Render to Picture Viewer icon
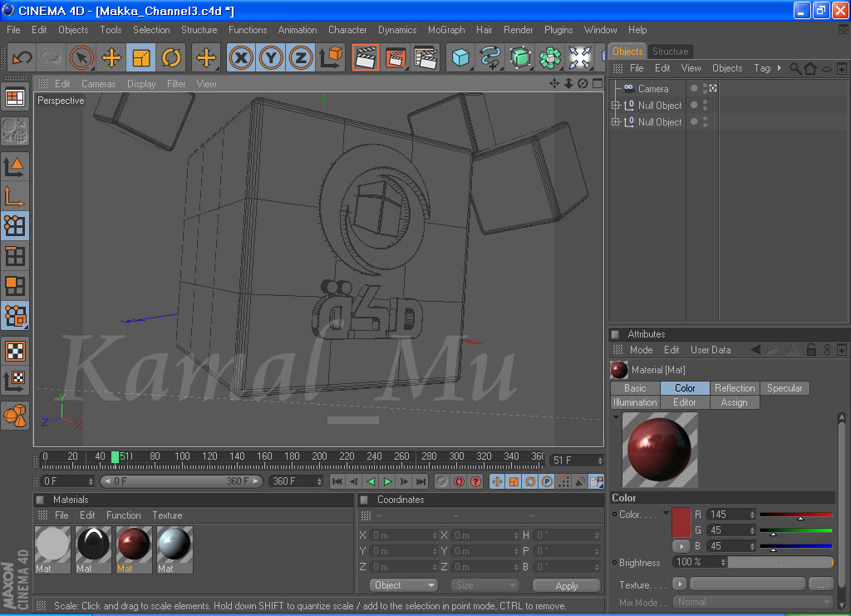Viewport: 851px width, 616px height. click(x=396, y=57)
